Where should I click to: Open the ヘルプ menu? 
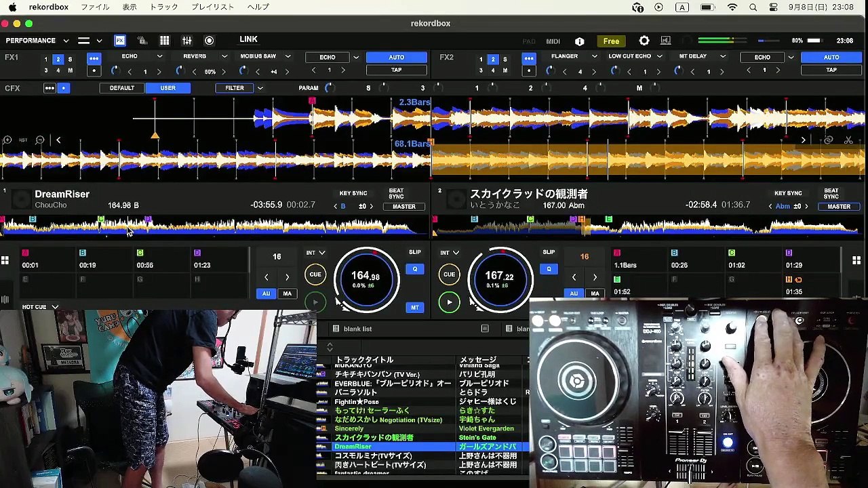tap(258, 7)
